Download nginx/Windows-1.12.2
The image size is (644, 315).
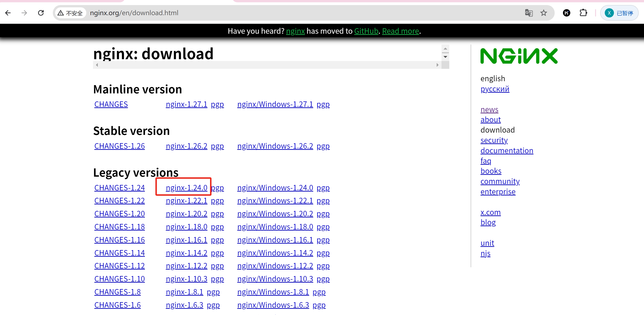tap(275, 266)
